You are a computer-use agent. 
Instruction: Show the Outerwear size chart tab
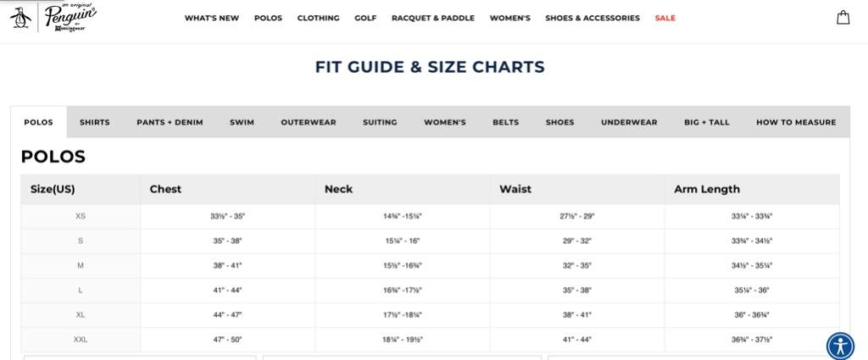(309, 122)
